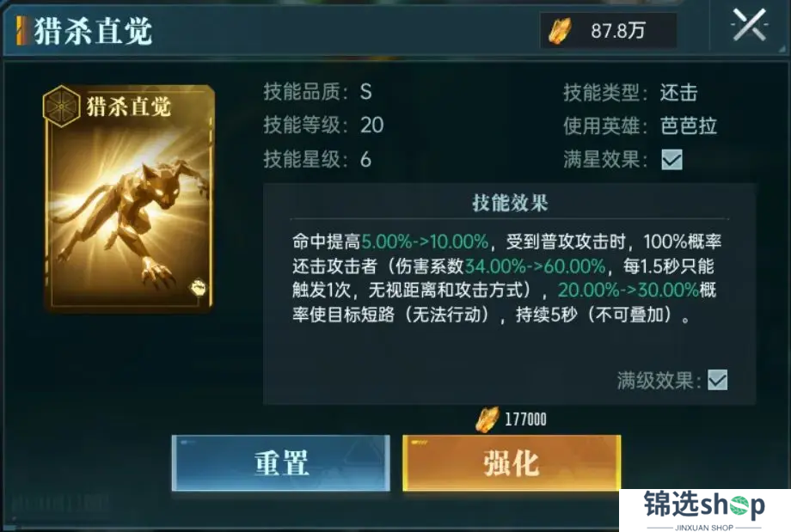This screenshot has height=532, width=791.
Task: Click the 技能效果 section header
Action: pos(510,203)
